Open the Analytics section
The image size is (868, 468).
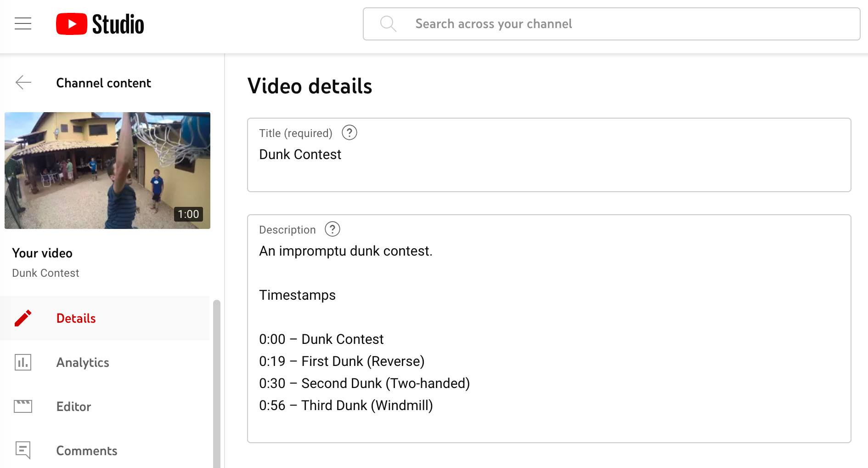tap(83, 362)
